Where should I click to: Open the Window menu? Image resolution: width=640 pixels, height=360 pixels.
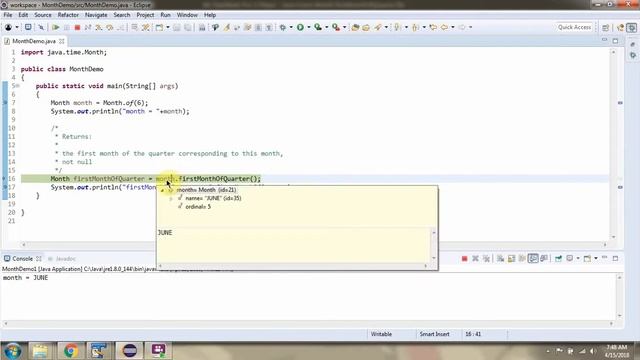(x=187, y=15)
